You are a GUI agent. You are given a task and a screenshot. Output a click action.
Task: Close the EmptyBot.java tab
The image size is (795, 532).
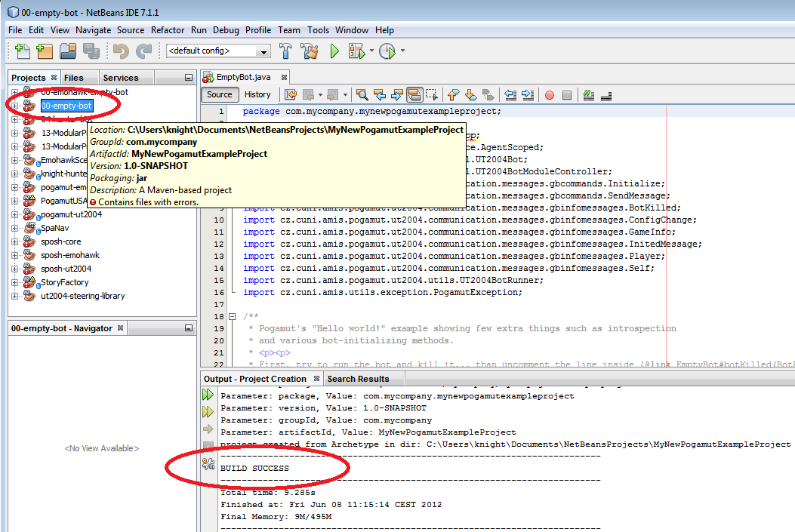284,78
